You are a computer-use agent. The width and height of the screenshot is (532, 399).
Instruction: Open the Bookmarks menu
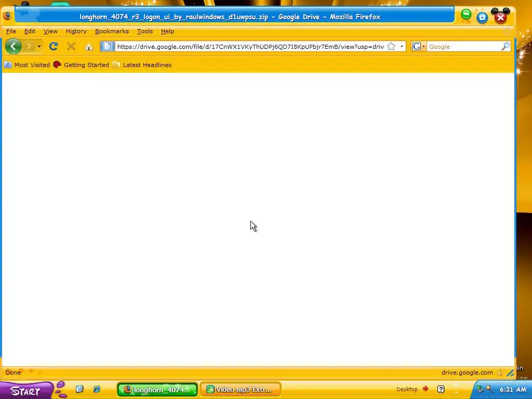112,31
